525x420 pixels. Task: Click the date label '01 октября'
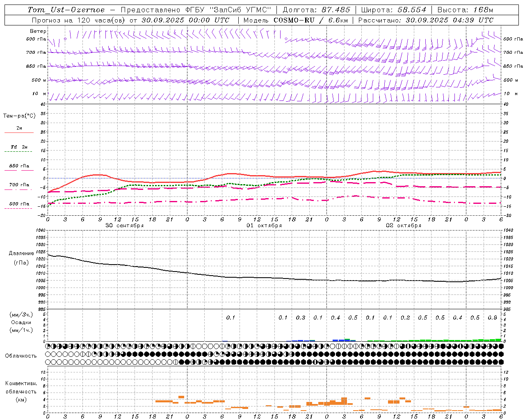click(264, 226)
